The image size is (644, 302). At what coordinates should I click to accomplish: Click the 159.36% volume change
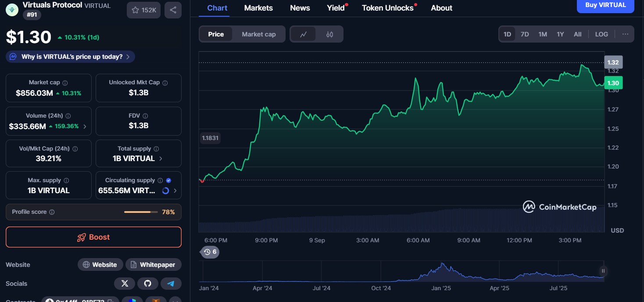click(64, 126)
